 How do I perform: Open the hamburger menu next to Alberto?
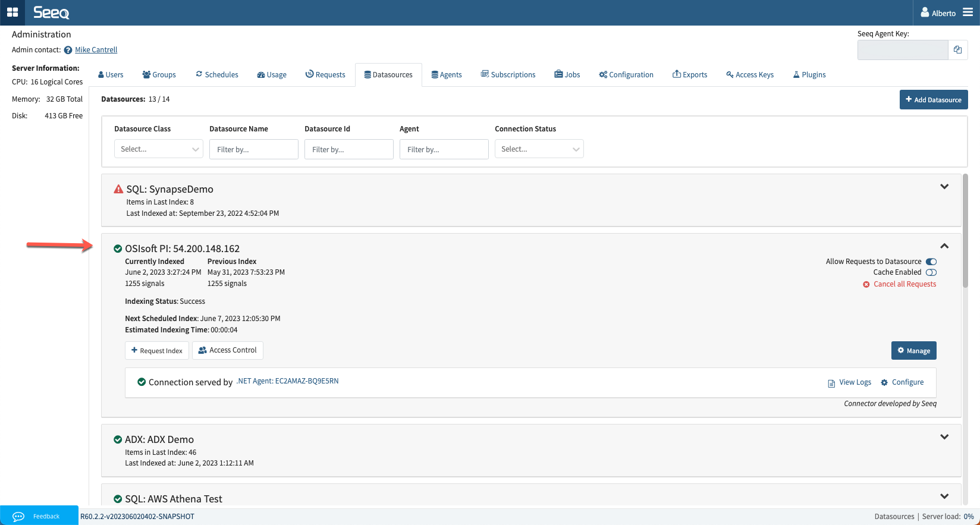[x=968, y=12]
